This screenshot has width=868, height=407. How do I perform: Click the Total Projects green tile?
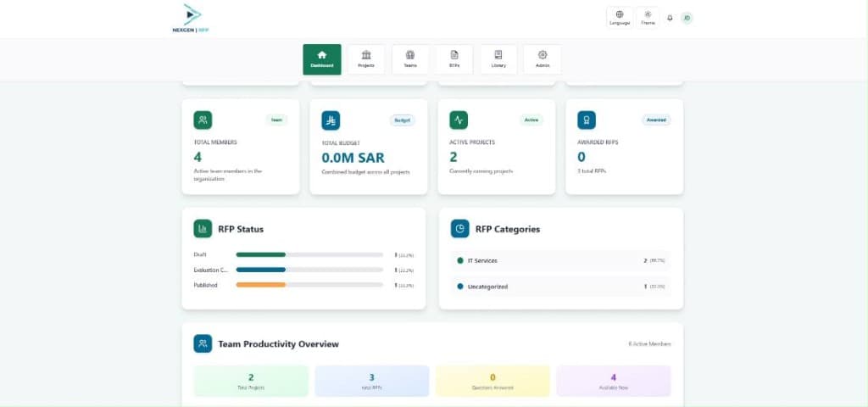[x=251, y=381]
